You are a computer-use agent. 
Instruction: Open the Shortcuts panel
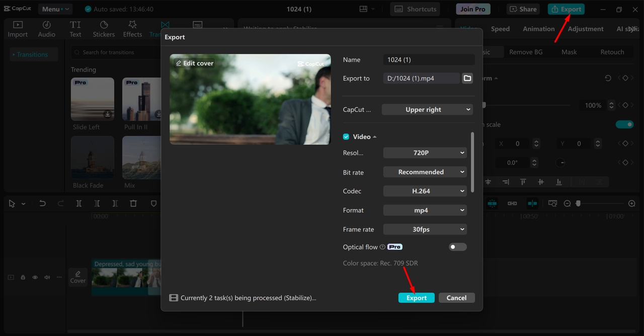click(x=415, y=9)
